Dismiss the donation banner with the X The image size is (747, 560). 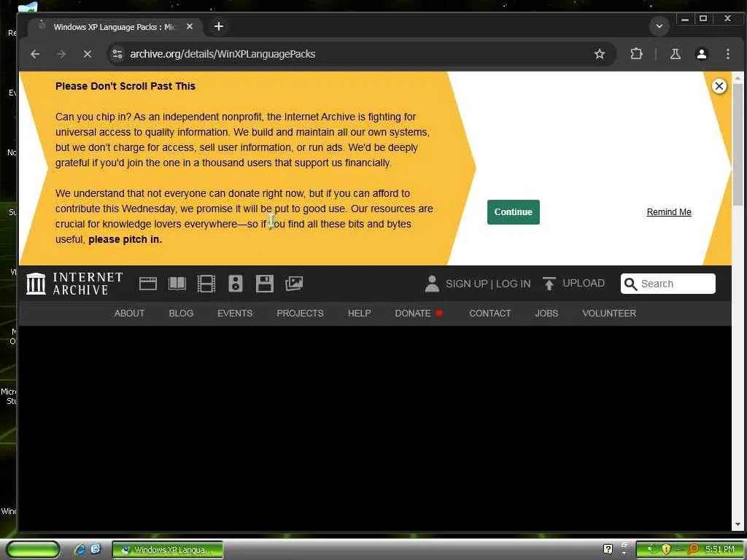point(719,86)
